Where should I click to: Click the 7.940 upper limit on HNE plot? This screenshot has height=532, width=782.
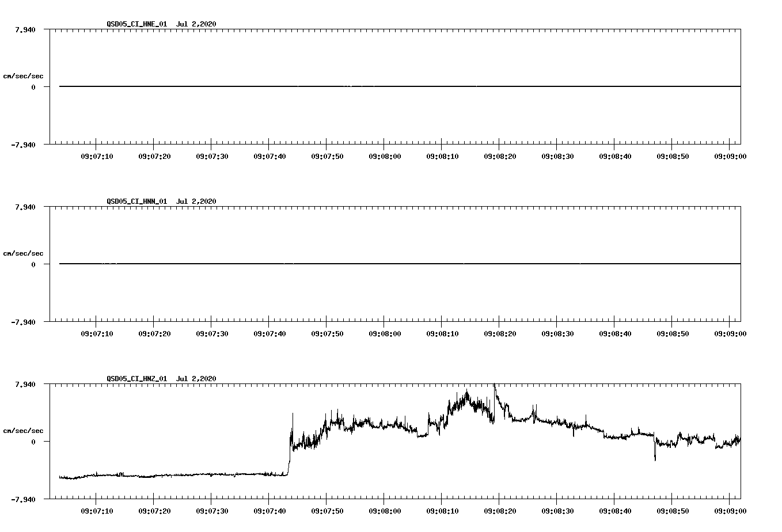click(26, 29)
